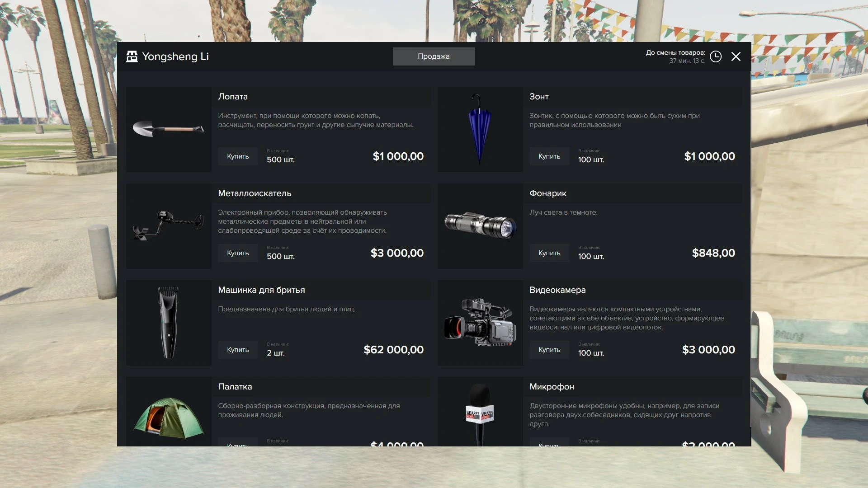This screenshot has height=488, width=868.
Task: Switch to the Продажа tab
Action: [x=434, y=56]
